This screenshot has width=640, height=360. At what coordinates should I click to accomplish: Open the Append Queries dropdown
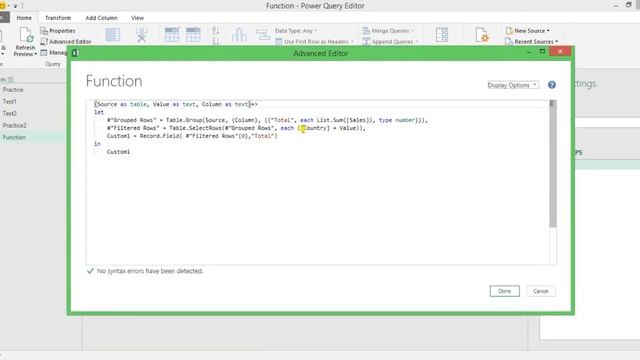point(390,42)
